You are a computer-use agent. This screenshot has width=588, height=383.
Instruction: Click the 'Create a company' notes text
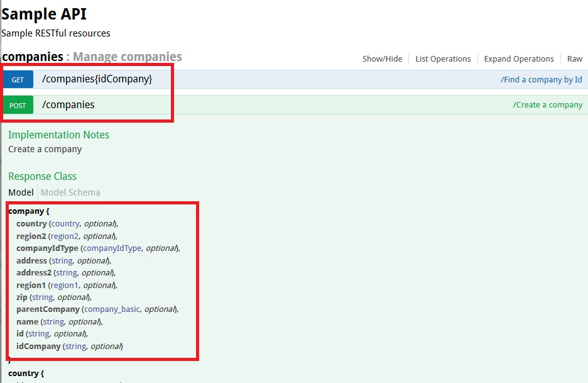click(x=45, y=149)
